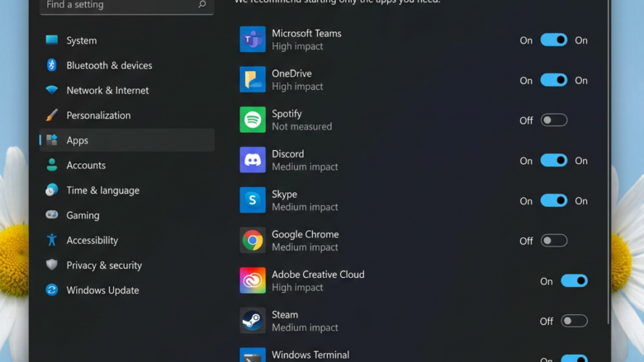Click the Windows Terminal name text

(x=310, y=355)
